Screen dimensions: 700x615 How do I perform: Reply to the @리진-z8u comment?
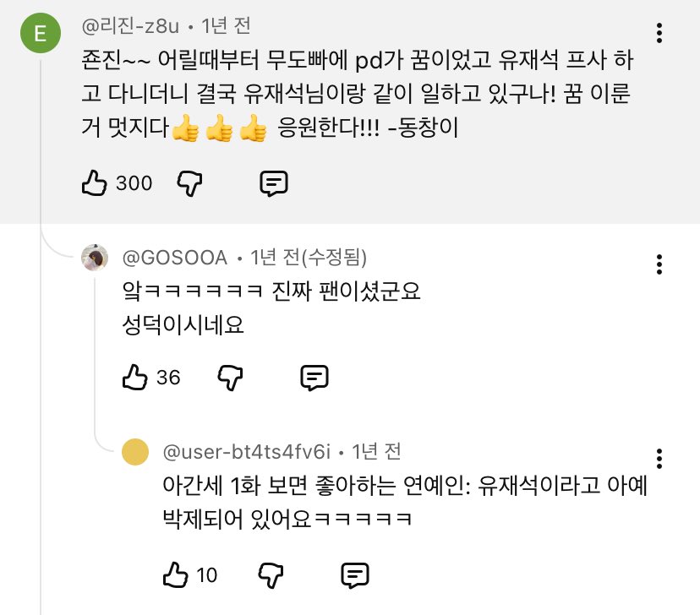point(273,182)
